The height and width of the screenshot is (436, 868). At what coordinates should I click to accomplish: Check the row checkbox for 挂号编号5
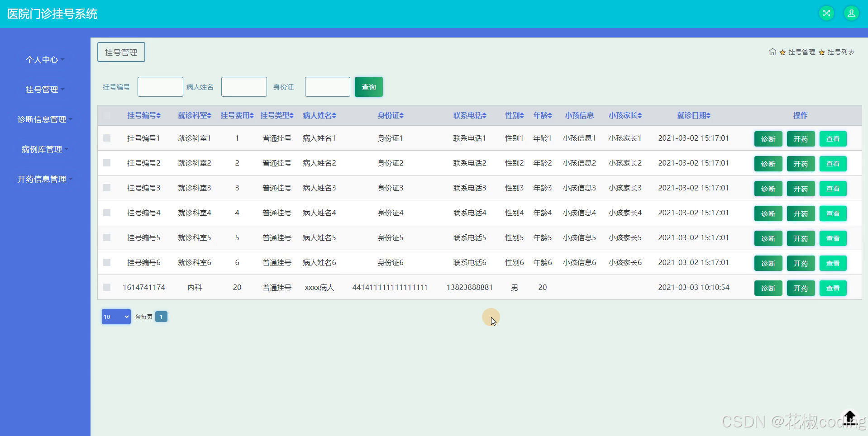[107, 237]
